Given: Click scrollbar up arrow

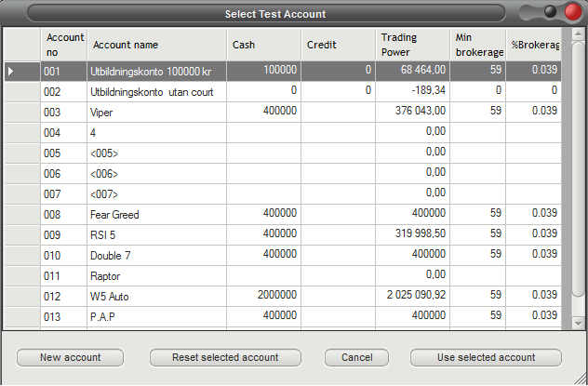Looking at the screenshot, I should coord(578,34).
